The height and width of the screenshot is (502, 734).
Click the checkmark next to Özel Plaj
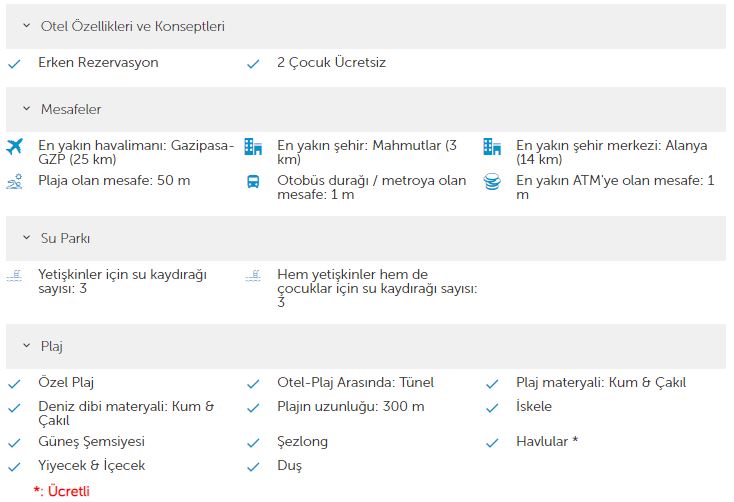point(15,384)
